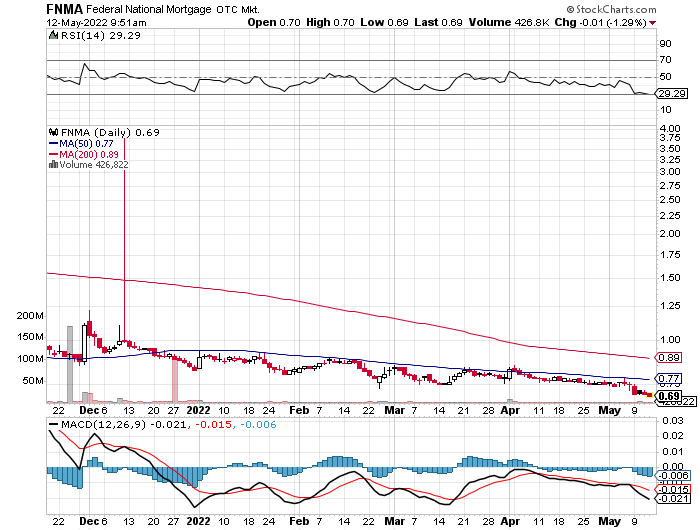
Task: Click the boxed 29.29 RSI axis marker
Action: coord(672,93)
